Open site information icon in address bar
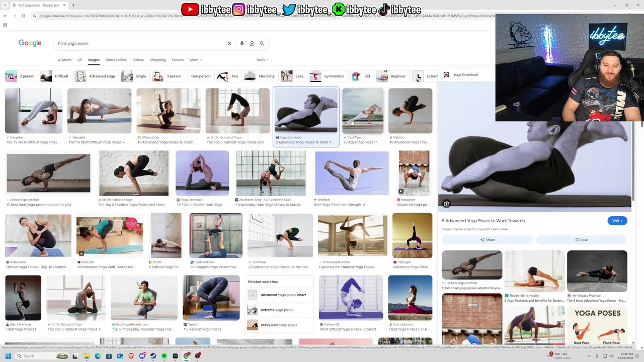This screenshot has width=644, height=362. point(34,16)
